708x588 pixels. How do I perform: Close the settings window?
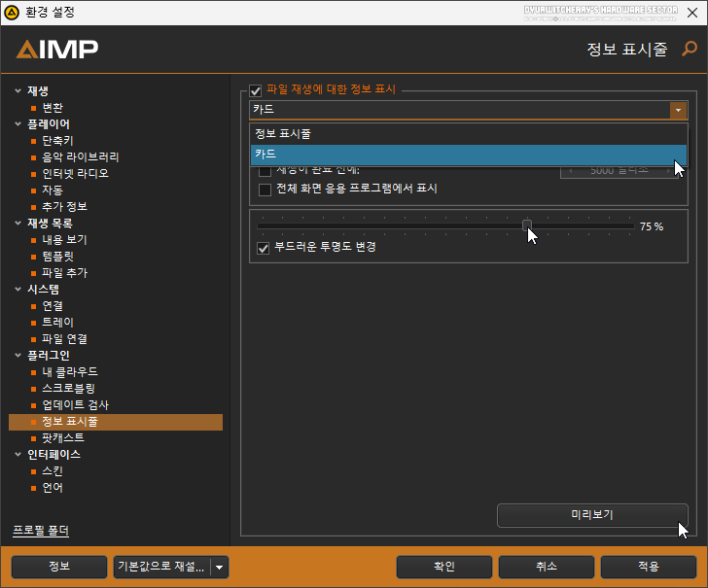tap(692, 13)
